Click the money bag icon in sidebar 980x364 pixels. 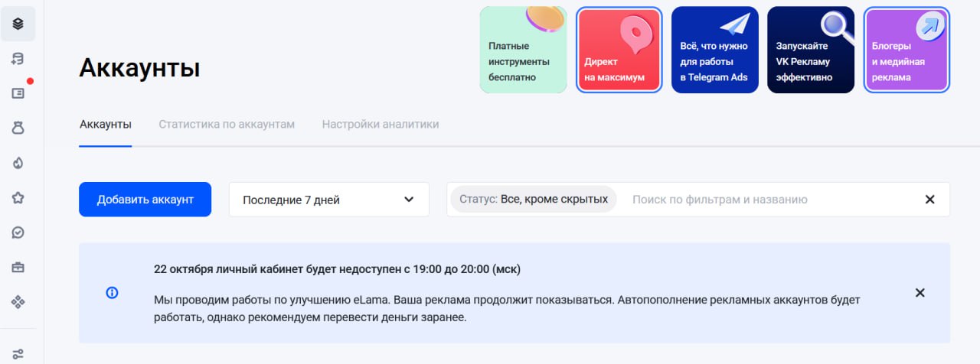tap(18, 128)
